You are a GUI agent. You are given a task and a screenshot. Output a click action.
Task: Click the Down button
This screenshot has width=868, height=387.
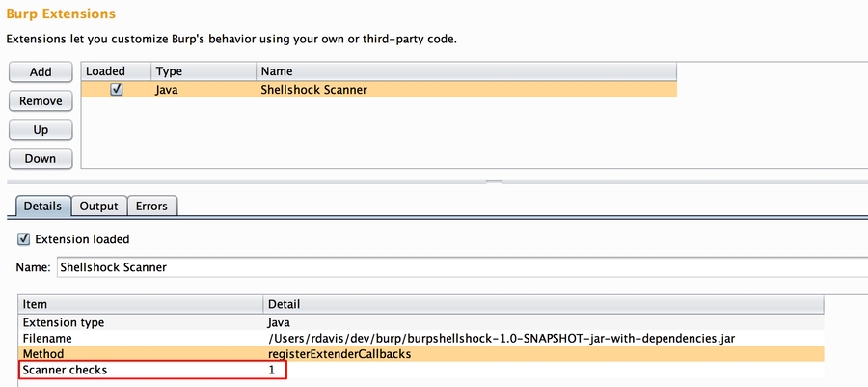click(41, 158)
